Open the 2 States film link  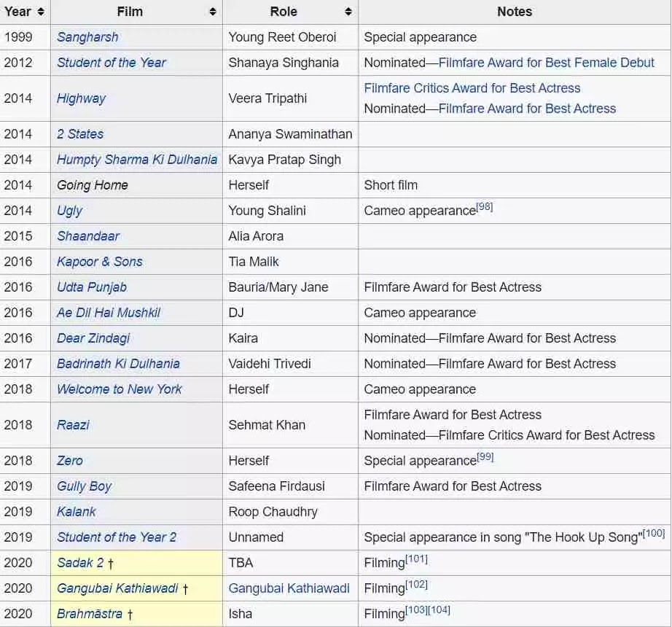click(x=80, y=134)
